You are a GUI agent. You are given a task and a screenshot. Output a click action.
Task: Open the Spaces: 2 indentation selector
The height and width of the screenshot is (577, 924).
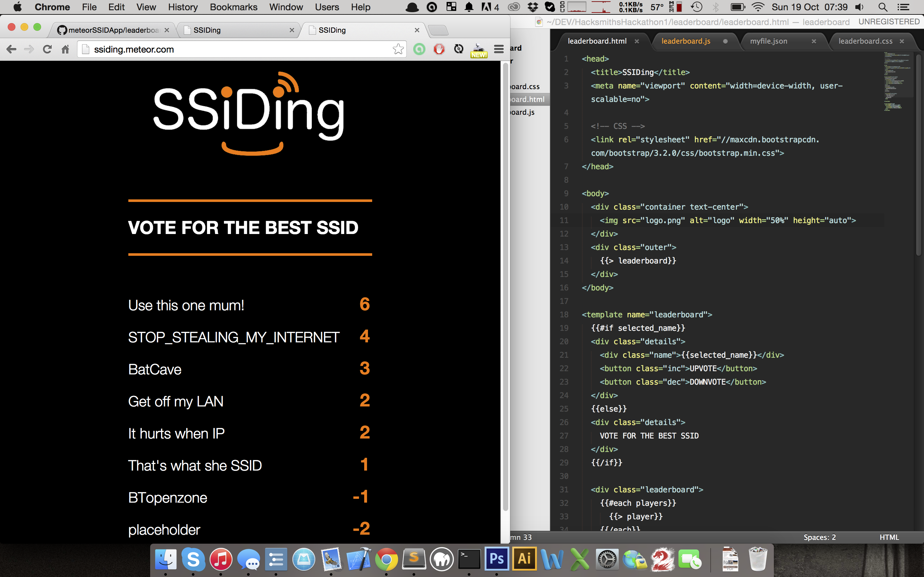(x=819, y=537)
